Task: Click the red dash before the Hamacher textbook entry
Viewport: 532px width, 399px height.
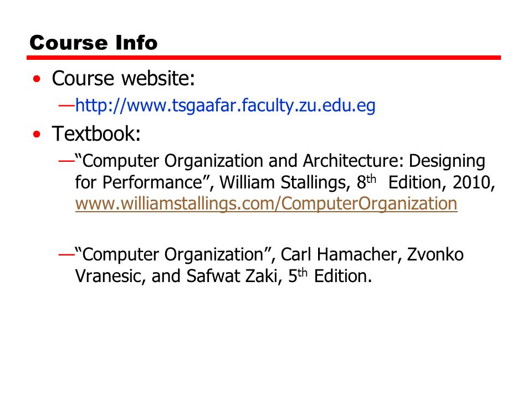Action: point(66,254)
